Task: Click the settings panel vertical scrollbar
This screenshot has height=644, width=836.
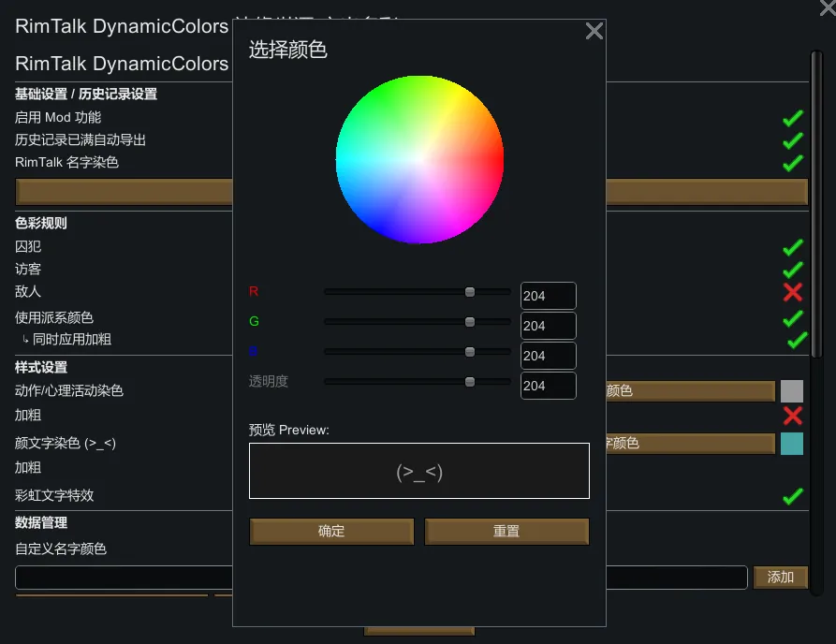Action: (815, 206)
